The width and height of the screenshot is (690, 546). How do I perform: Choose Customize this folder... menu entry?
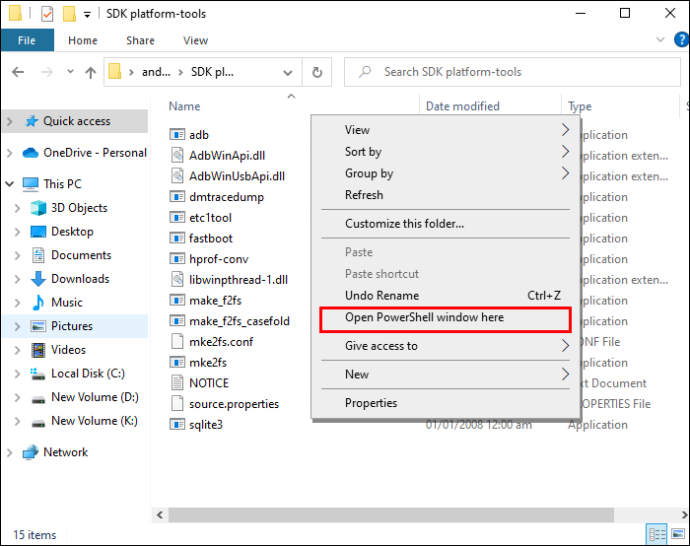(x=445, y=224)
